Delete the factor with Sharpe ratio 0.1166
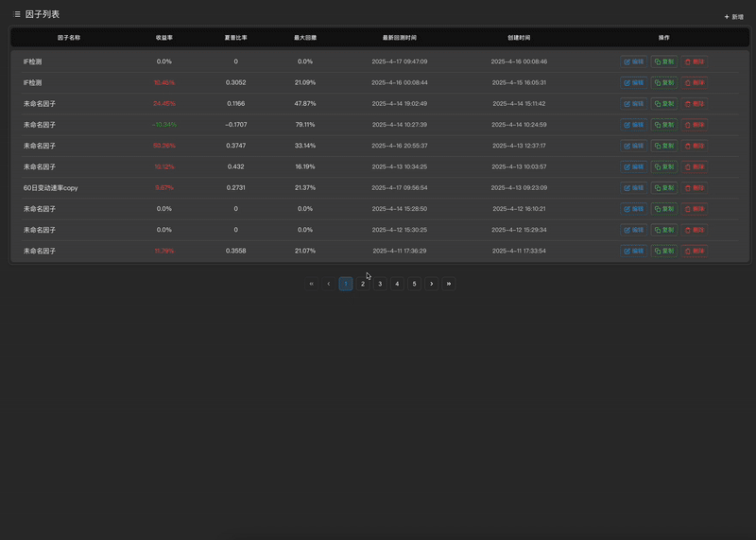 tap(695, 104)
